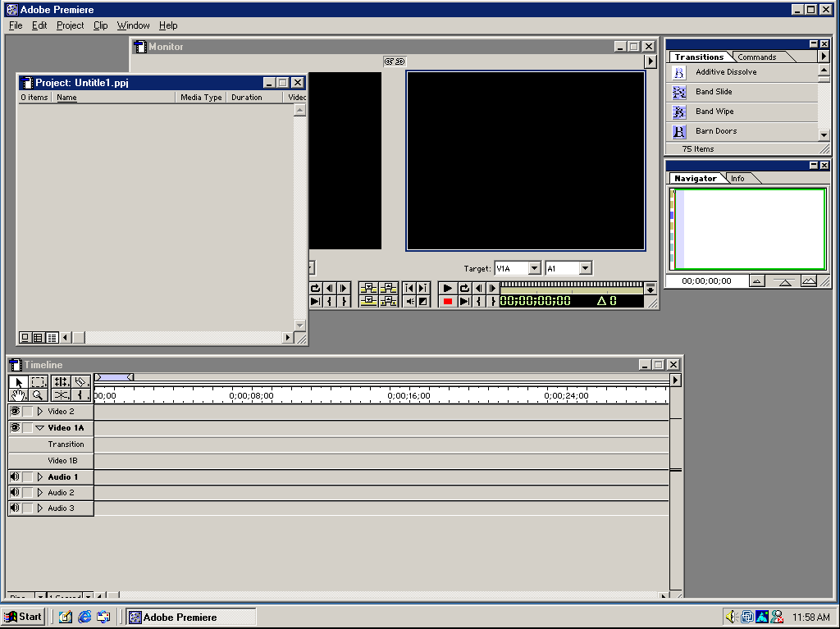840x629 pixels.
Task: Switch Project window to icon view
Action: [x=25, y=338]
